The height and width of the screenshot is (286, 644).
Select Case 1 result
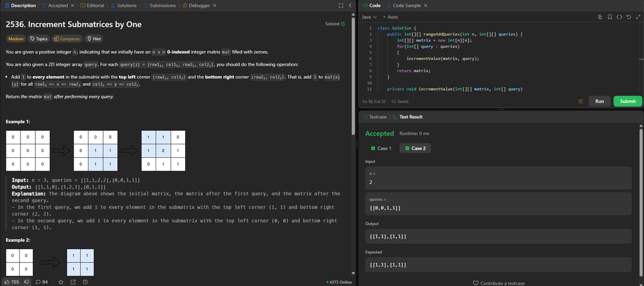point(381,148)
